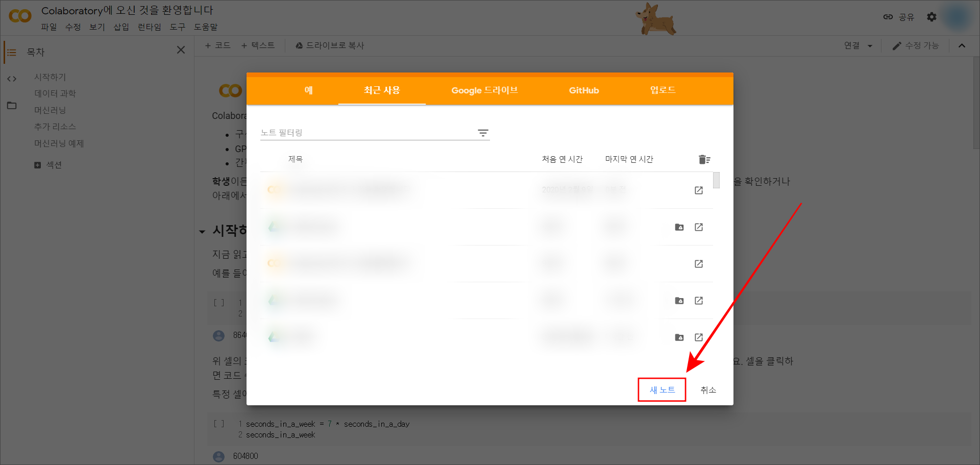Click the table of contents sidebar icon
The width and height of the screenshot is (980, 465).
(x=12, y=52)
